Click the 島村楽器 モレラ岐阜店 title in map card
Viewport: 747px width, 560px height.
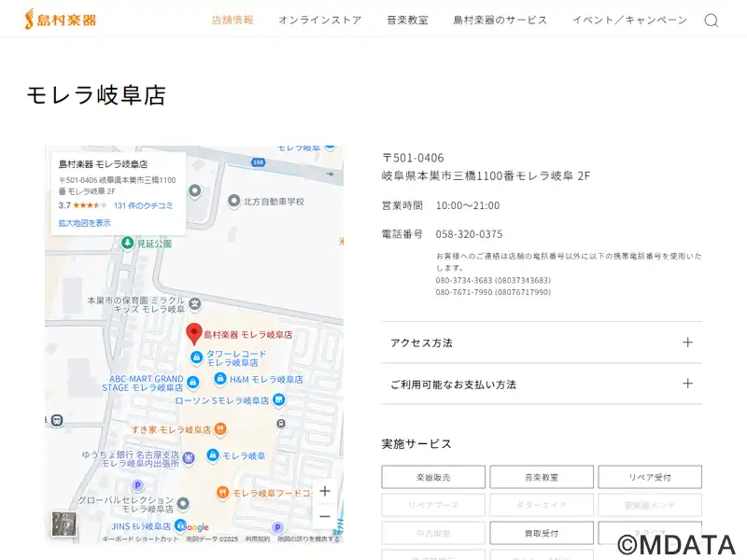pos(103,164)
